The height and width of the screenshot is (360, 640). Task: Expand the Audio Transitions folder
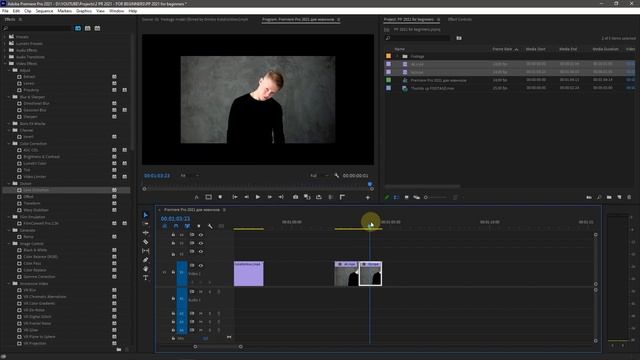click(5, 57)
